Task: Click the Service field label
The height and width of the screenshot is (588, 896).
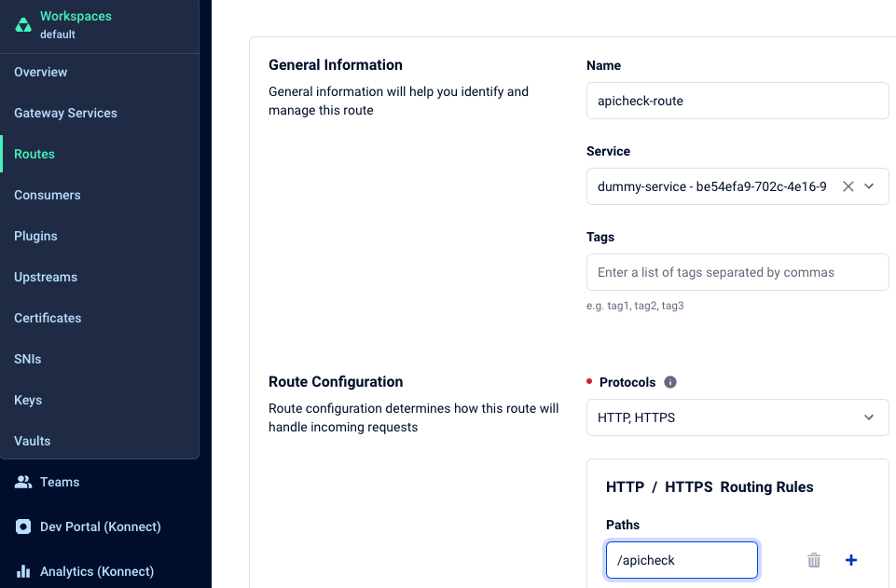Action: pos(608,151)
